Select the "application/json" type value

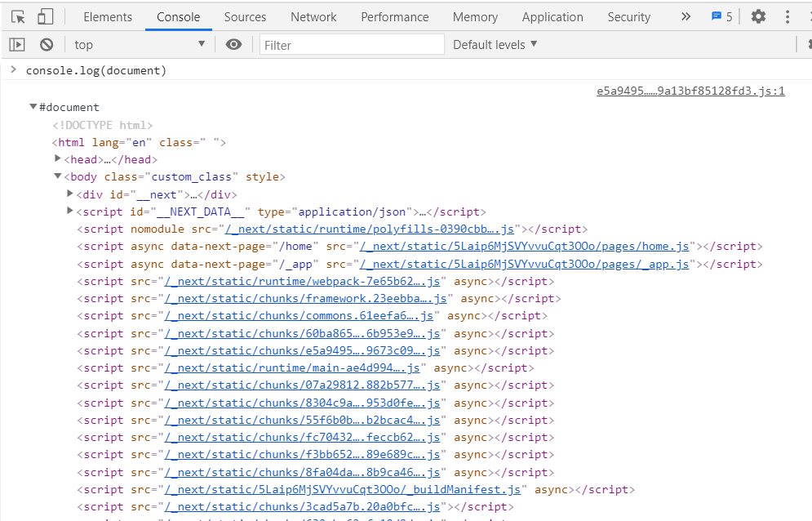click(352, 212)
